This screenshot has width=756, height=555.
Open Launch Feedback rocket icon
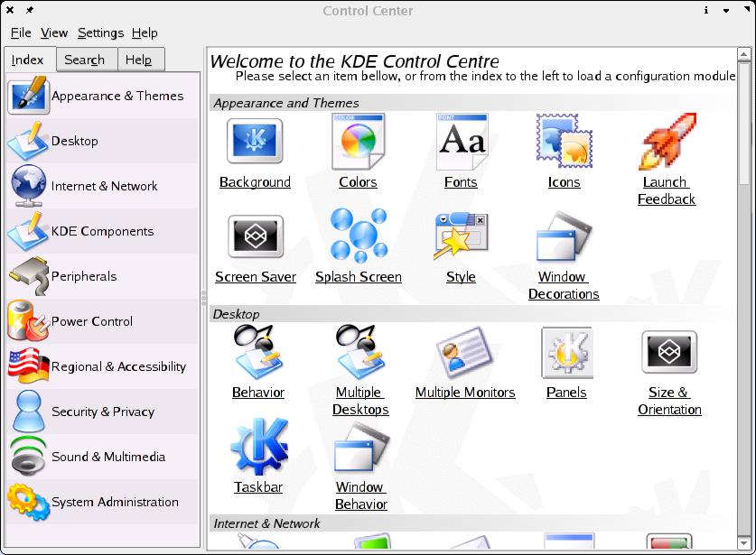[x=667, y=141]
